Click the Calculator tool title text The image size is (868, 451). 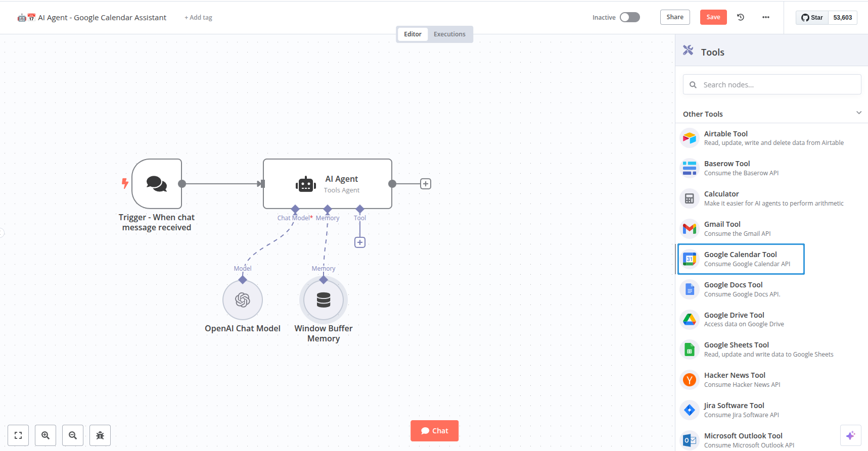tap(721, 194)
